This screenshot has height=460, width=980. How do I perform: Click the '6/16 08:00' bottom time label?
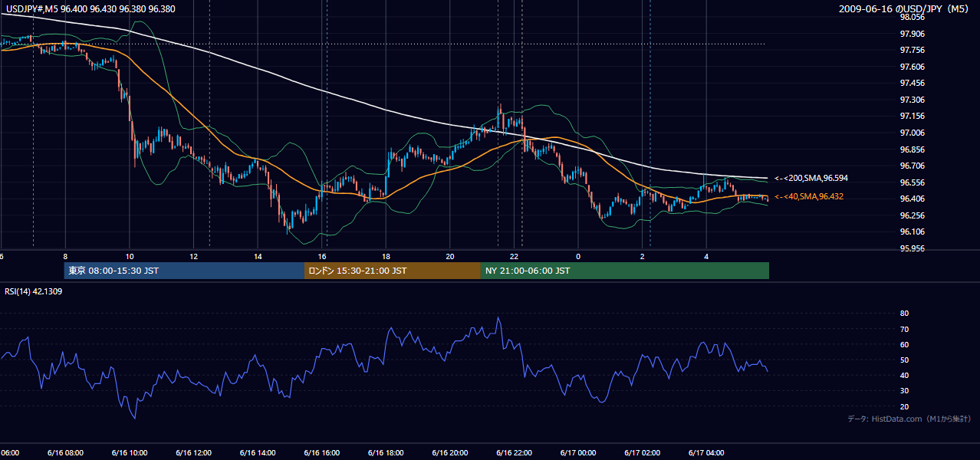(x=64, y=452)
